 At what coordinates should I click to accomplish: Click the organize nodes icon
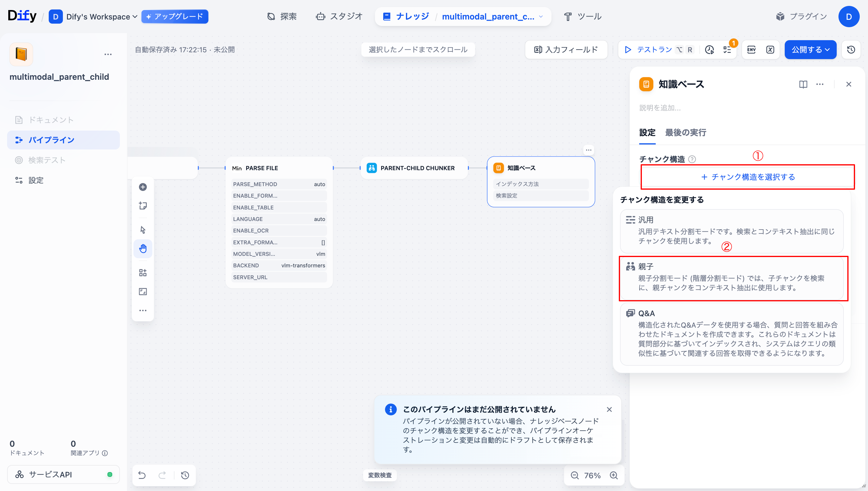tap(143, 272)
